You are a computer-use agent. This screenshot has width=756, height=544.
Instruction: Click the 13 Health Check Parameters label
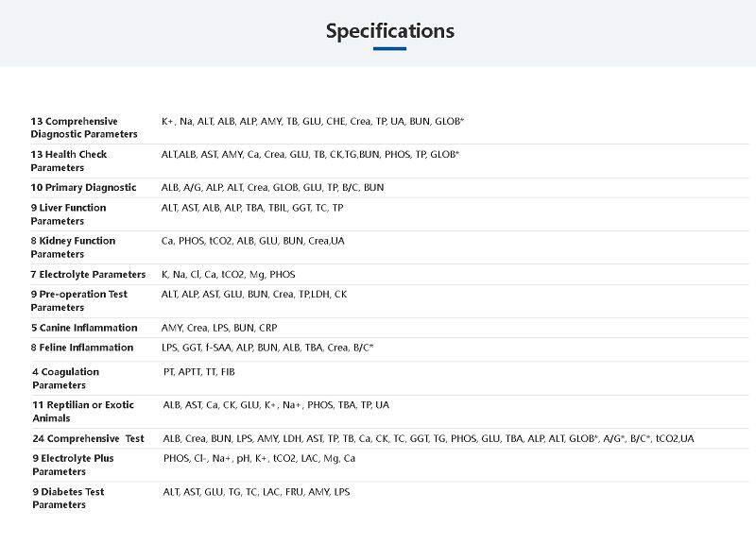pyautogui.click(x=69, y=161)
